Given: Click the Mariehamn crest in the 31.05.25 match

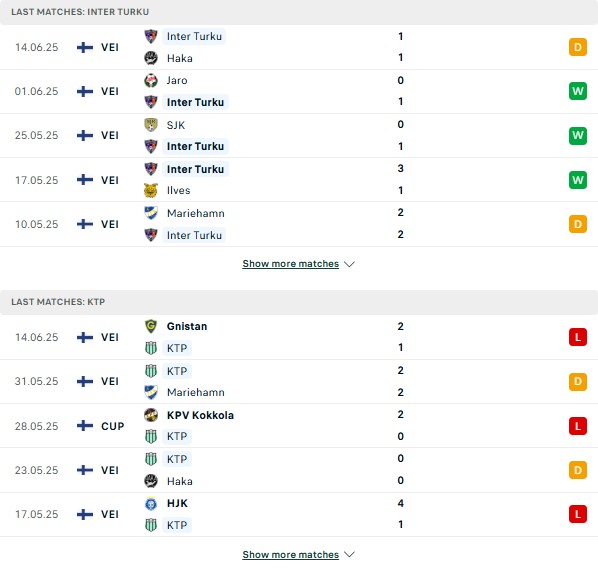Looking at the screenshot, I should [151, 392].
